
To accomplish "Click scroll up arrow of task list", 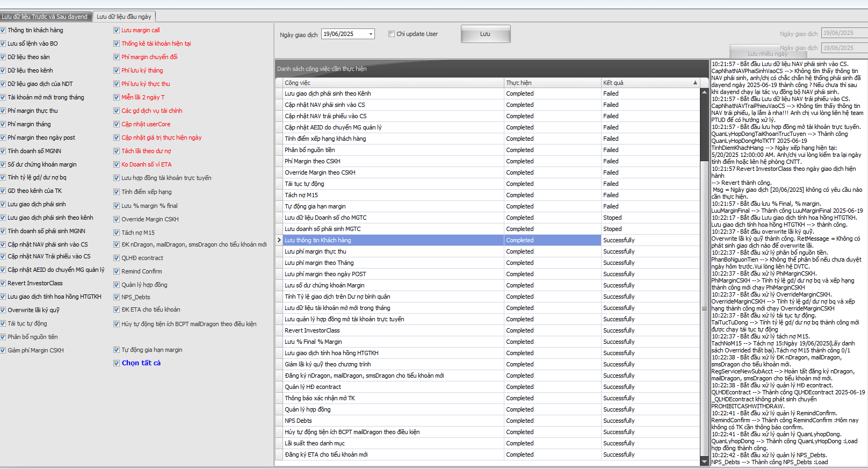I will pos(704,92).
